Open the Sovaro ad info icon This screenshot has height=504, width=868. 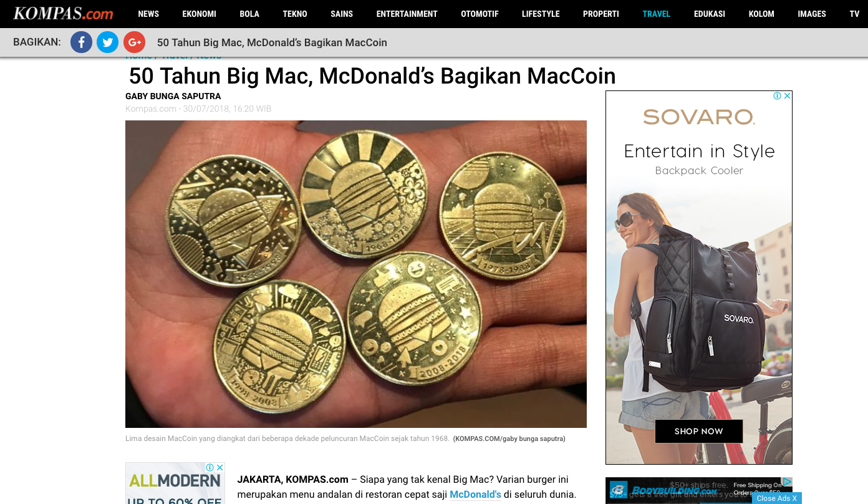[778, 96]
